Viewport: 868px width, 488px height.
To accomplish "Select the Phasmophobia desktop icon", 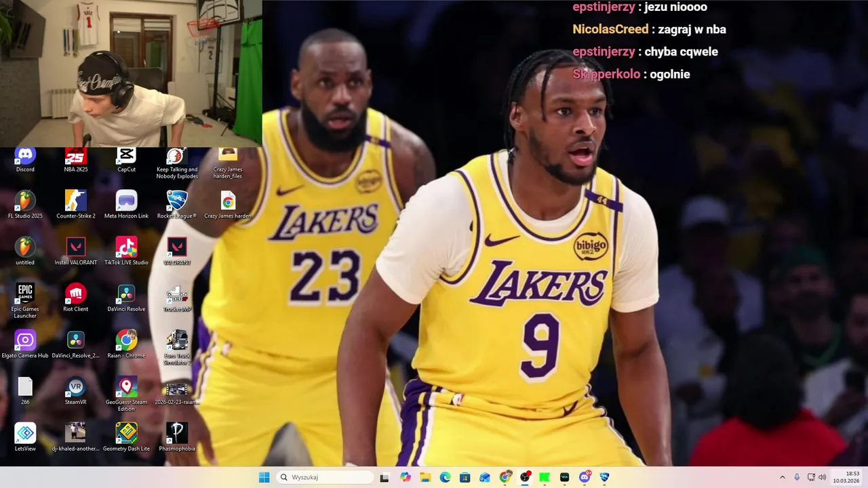I will [x=177, y=437].
